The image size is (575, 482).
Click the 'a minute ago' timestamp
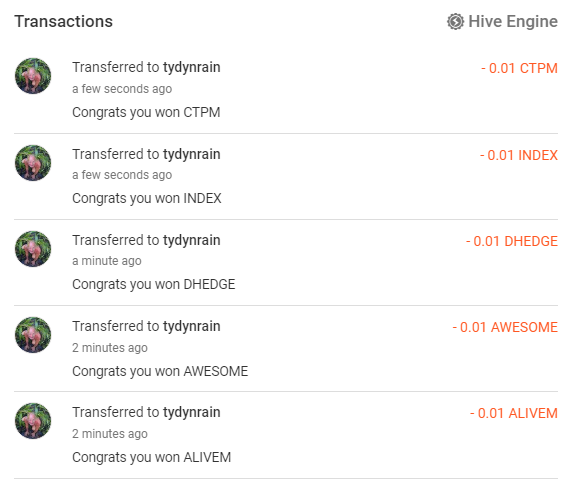pos(107,261)
